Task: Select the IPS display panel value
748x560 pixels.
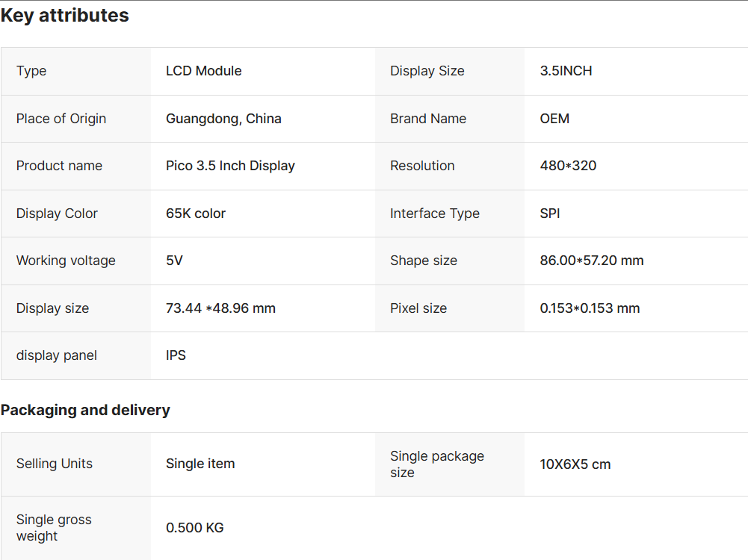Action: tap(176, 355)
